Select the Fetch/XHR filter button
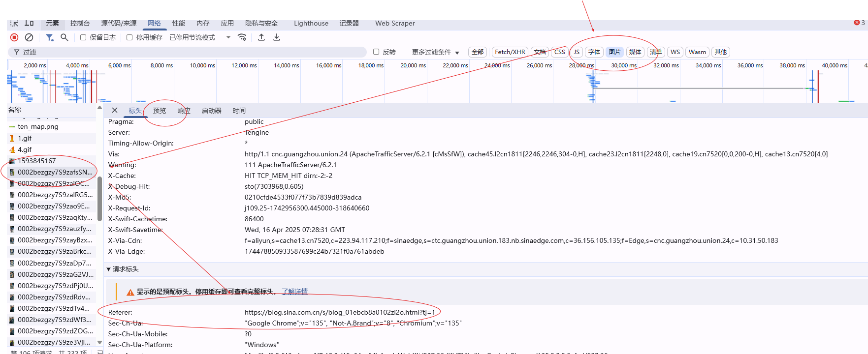The height and width of the screenshot is (354, 868). (510, 52)
